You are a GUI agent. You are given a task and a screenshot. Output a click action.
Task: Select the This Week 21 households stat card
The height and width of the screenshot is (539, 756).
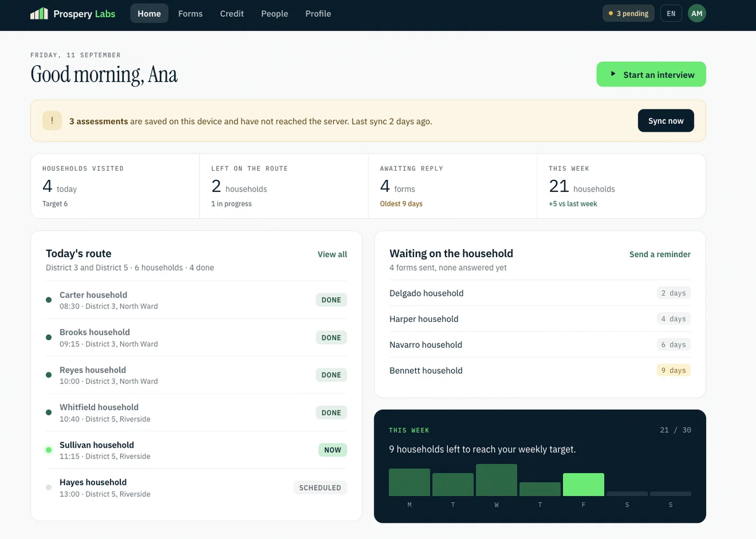click(622, 186)
